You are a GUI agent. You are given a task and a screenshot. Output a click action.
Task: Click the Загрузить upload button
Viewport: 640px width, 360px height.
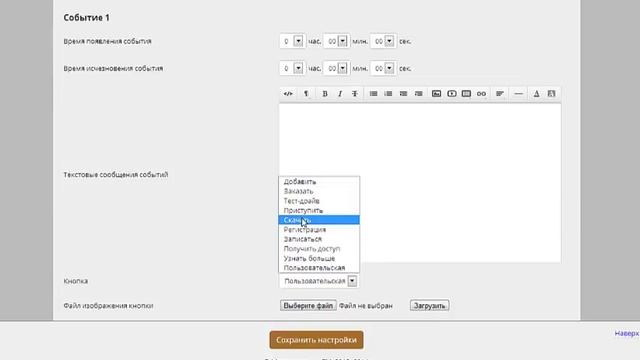pos(429,306)
